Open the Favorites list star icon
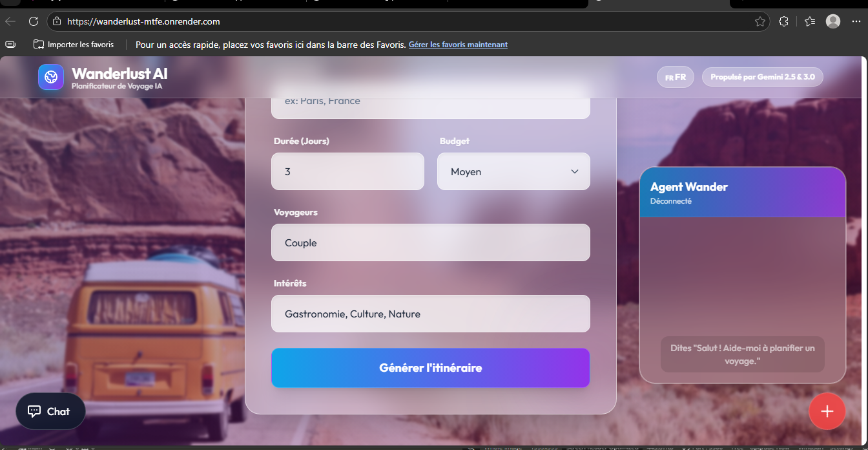 (x=809, y=21)
